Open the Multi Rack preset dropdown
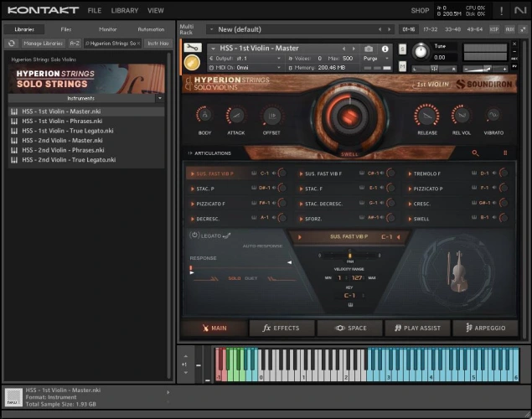This screenshot has height=419, width=532. [211, 29]
